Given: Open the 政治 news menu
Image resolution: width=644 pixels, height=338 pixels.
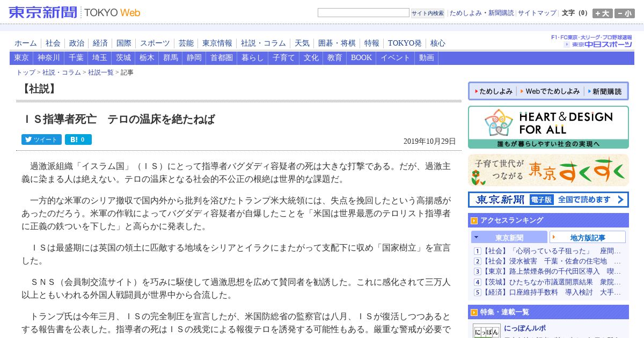Looking at the screenshot, I should [x=77, y=43].
